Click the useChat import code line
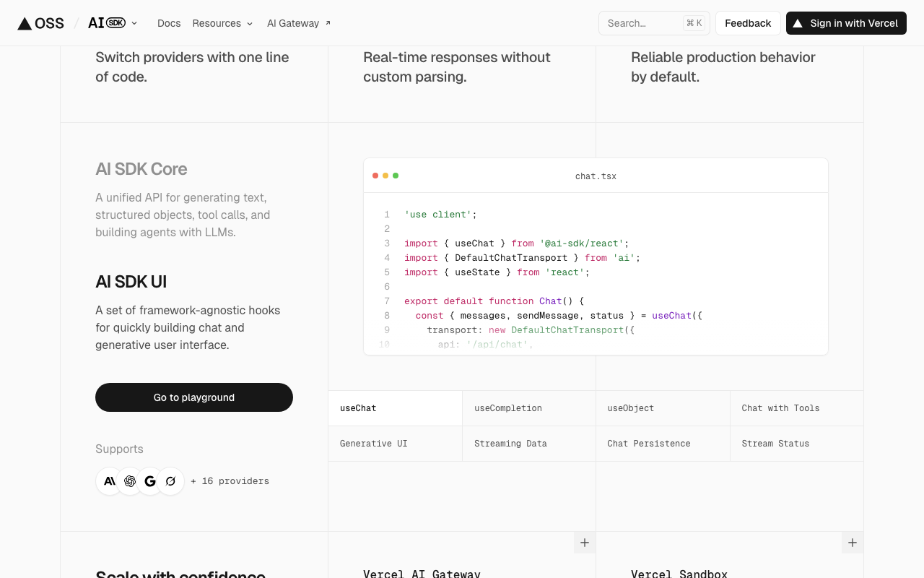This screenshot has width=924, height=578. point(517,243)
